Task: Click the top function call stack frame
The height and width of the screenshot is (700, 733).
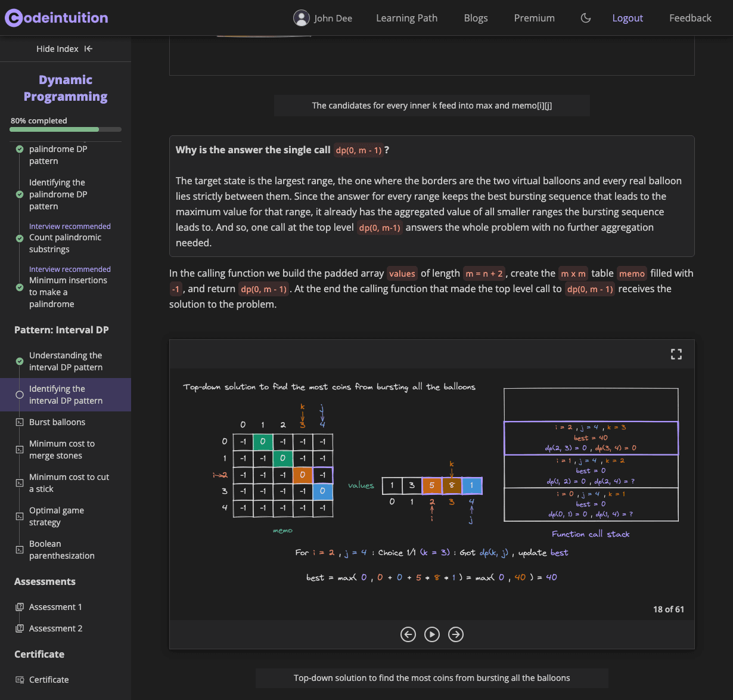Action: (591, 438)
